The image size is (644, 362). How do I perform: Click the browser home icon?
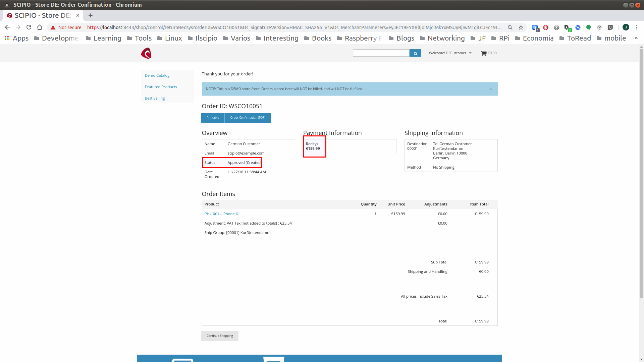click(40, 27)
